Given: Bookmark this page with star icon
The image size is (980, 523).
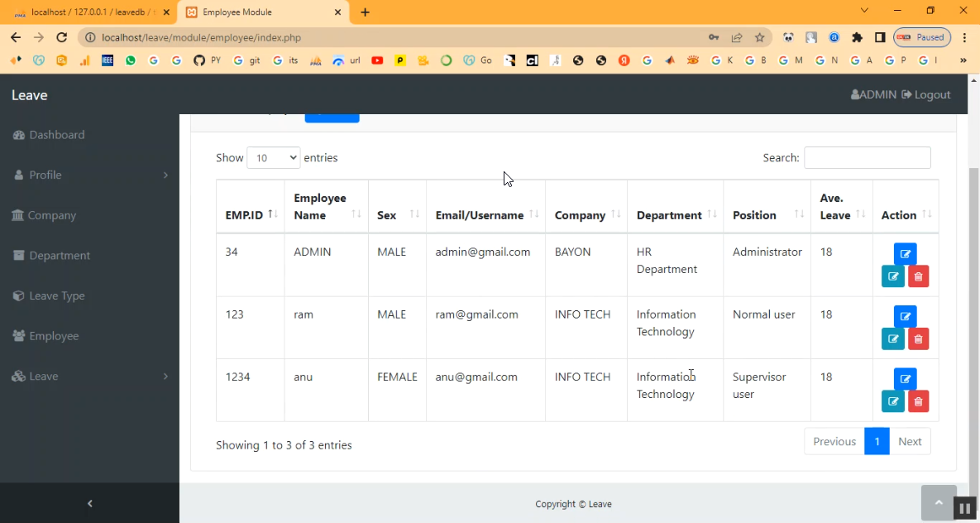Looking at the screenshot, I should pos(759,37).
